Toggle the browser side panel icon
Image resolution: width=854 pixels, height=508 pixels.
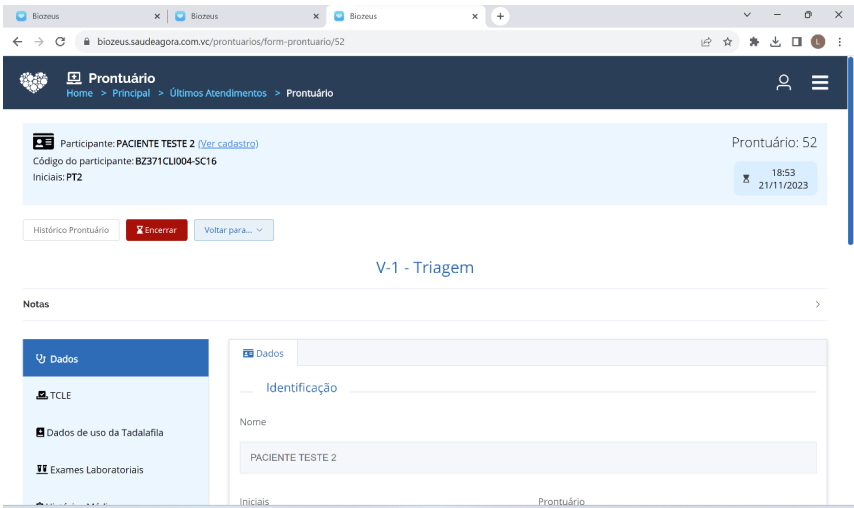tap(796, 42)
